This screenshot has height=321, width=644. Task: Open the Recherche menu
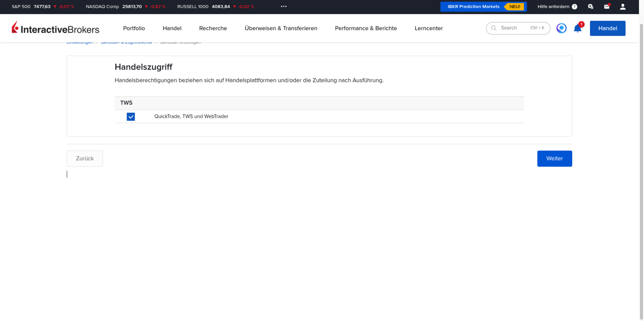point(213,28)
